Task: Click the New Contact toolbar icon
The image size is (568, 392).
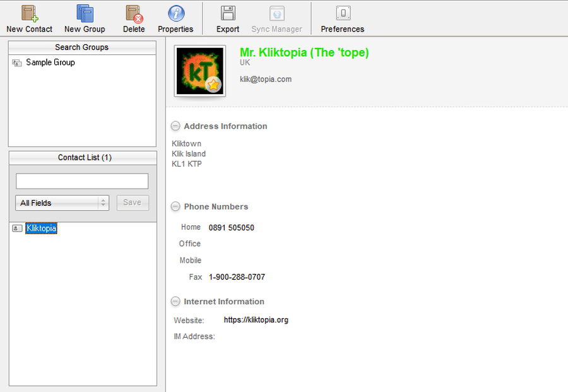Action: click(29, 14)
